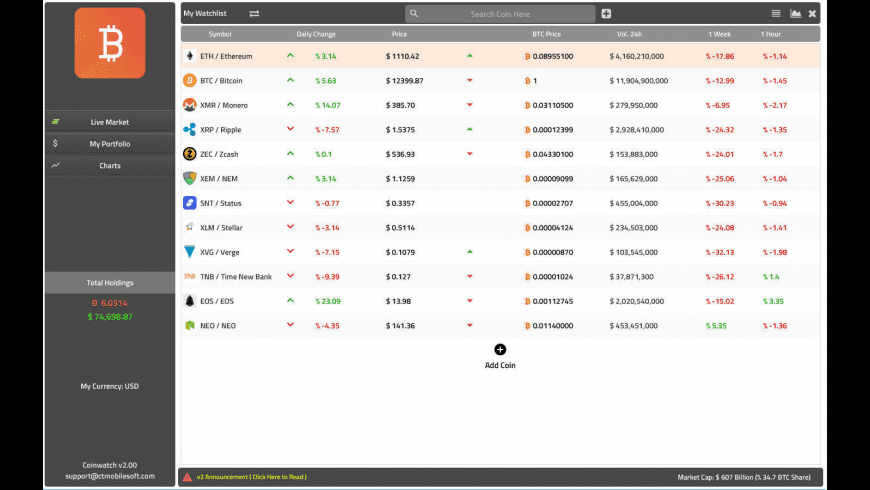Select ETH / Ethereum row name
This screenshot has width=870, height=490.
click(x=226, y=56)
